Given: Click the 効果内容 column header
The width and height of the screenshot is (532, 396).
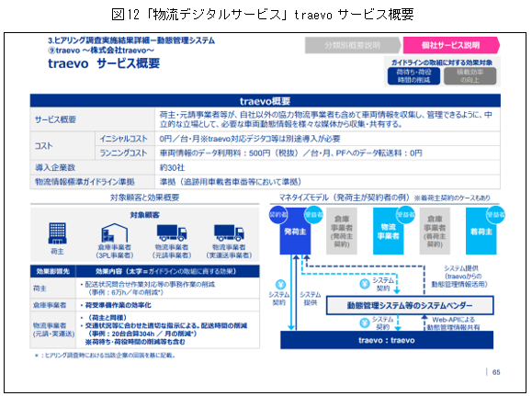Looking at the screenshot, I should coord(166,271).
